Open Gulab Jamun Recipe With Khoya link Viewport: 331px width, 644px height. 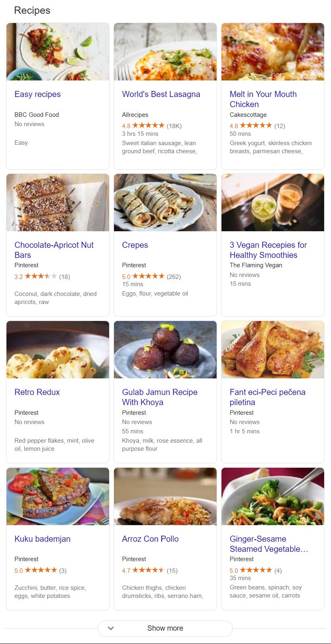click(x=160, y=397)
